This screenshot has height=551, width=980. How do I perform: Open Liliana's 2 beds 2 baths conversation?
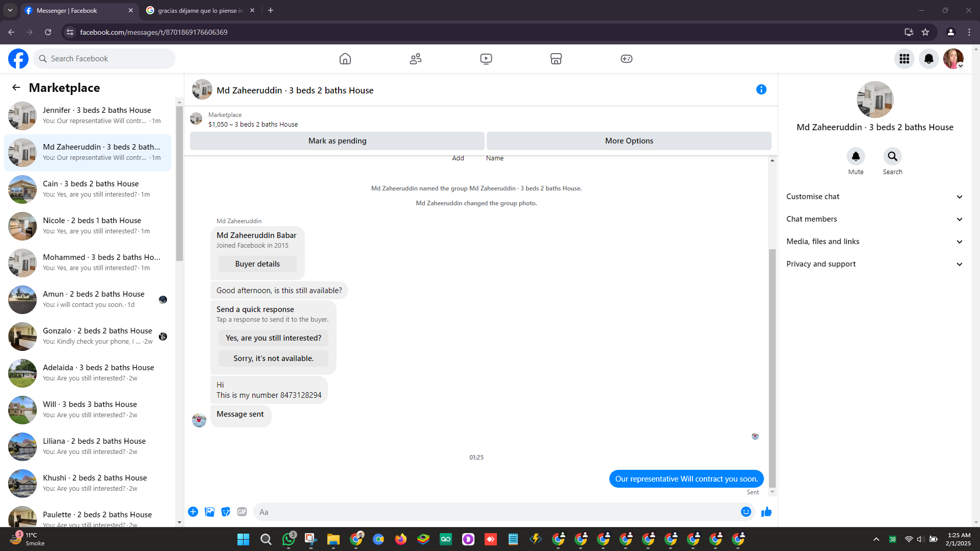[x=87, y=446]
